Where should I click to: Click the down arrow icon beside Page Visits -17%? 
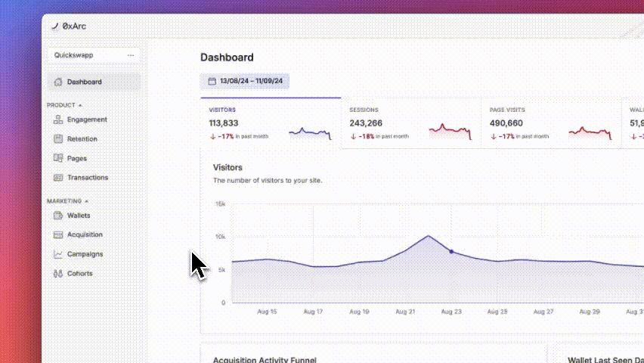tap(494, 136)
